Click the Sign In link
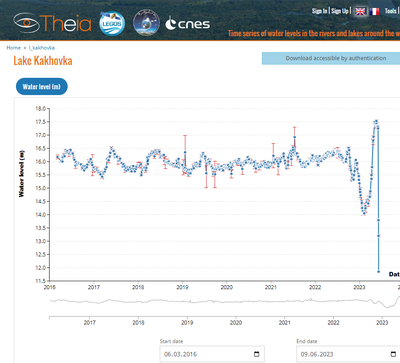 coord(319,11)
